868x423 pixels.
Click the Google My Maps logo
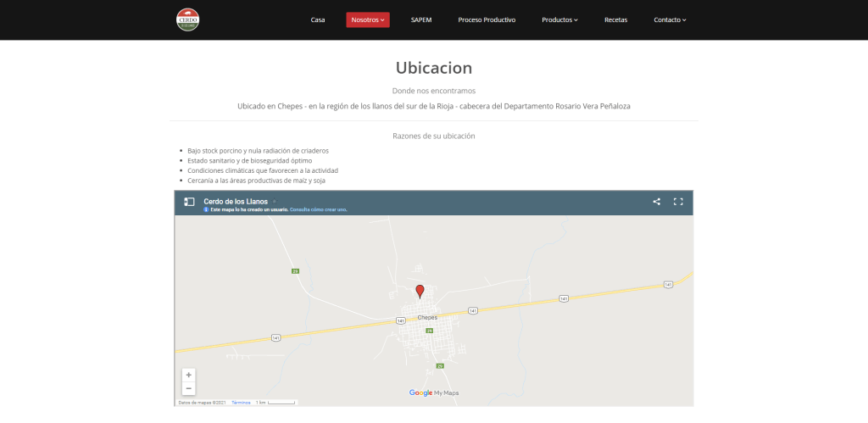coord(434,392)
